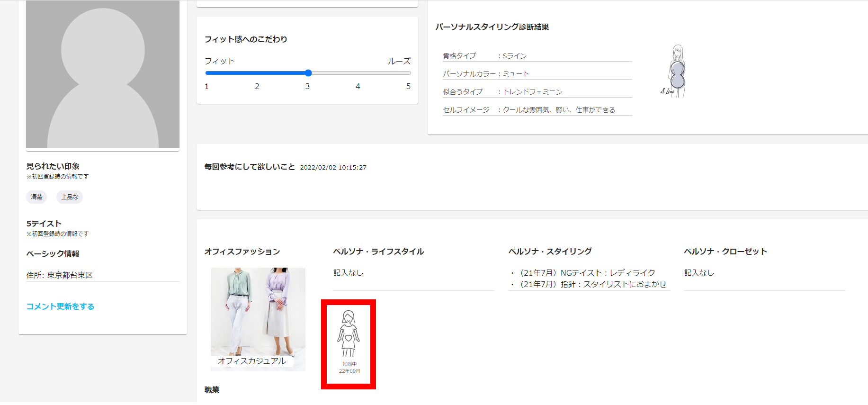Click the 毎回参考にして欲しいこと heading
Screen dimensions: 868x405
(x=250, y=167)
